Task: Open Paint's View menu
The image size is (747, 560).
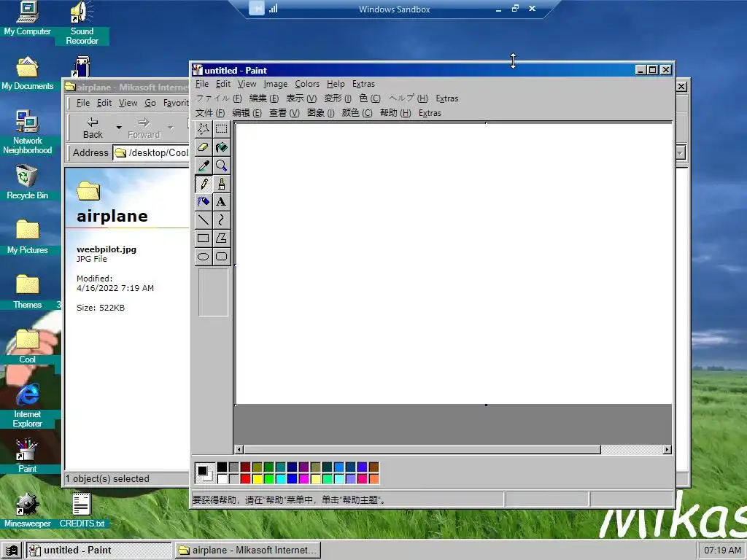Action: click(247, 84)
